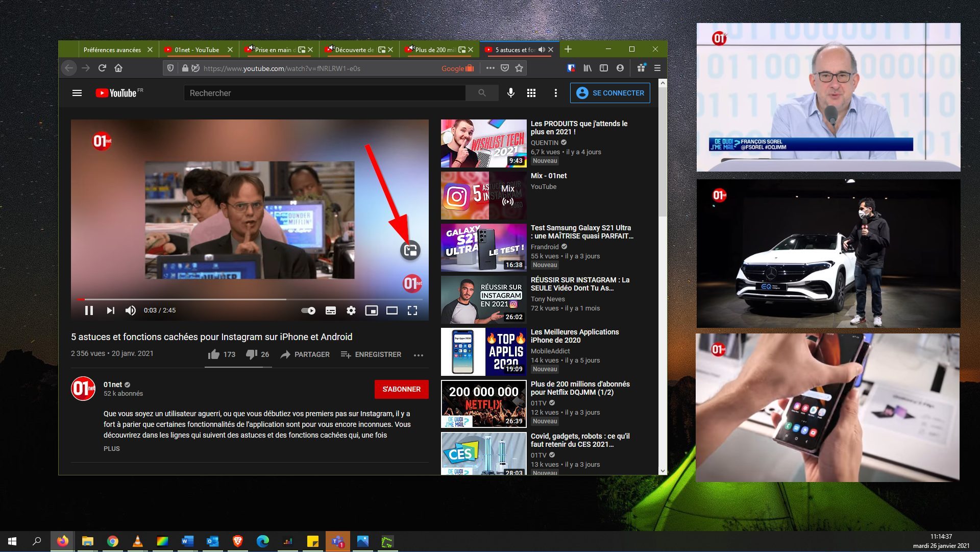The width and height of the screenshot is (980, 552).
Task: Click the SE CONNECTER sign-in button
Action: click(x=610, y=93)
